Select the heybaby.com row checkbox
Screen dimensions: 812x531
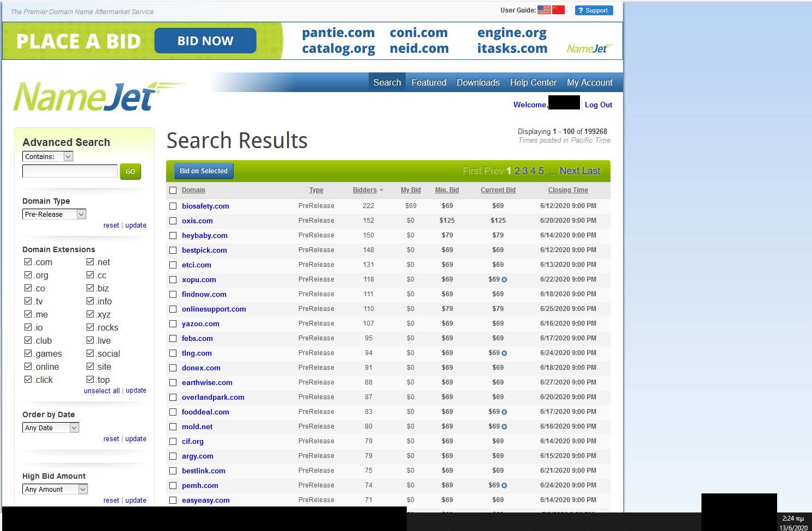pyautogui.click(x=173, y=235)
